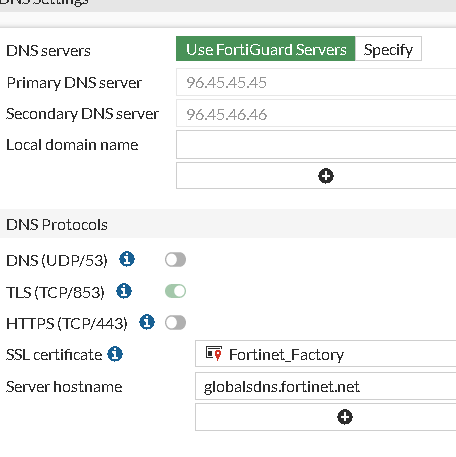The height and width of the screenshot is (457, 456).
Task: Open the SSL certificate Fortinet_Factory dropdown
Action: click(325, 354)
